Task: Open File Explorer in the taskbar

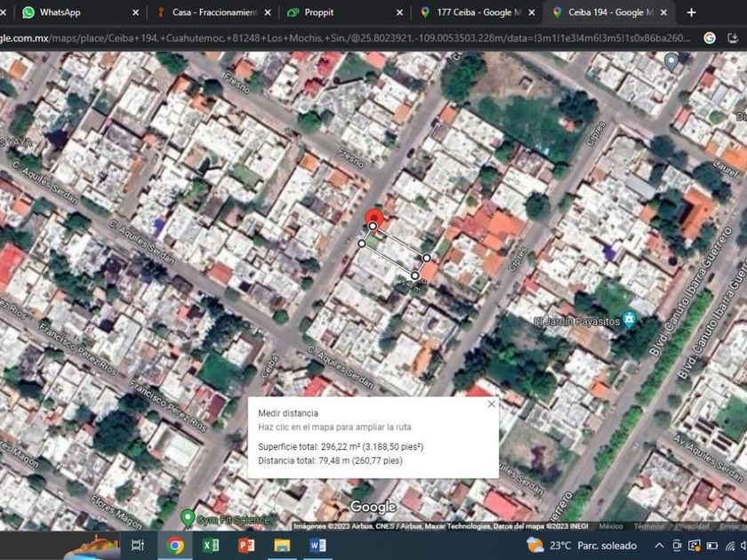Action: click(x=282, y=545)
